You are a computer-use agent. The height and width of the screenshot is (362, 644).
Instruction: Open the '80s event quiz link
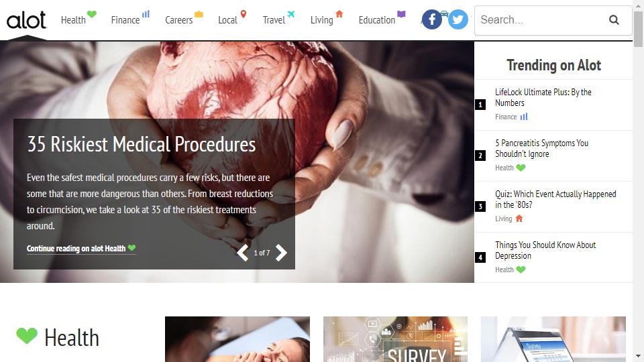click(x=555, y=199)
